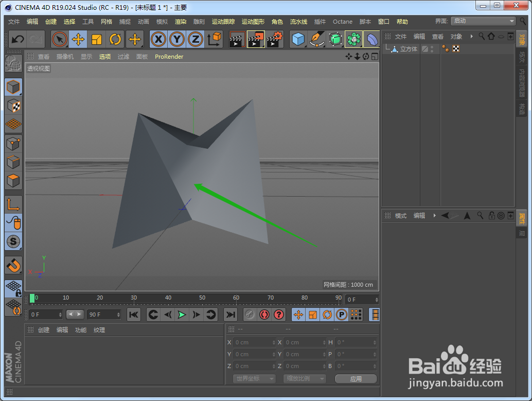
Task: Open the 世界坐标 dropdown
Action: [x=255, y=378]
